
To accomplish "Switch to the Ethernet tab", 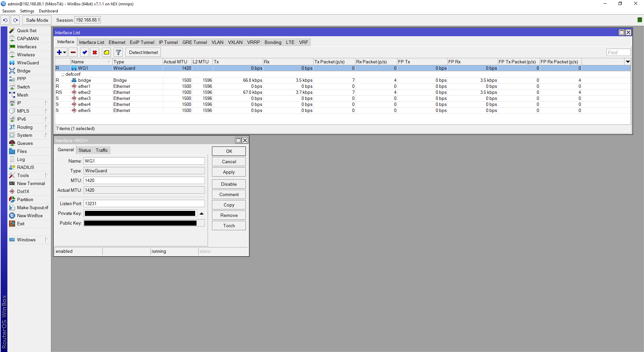I will 117,42.
